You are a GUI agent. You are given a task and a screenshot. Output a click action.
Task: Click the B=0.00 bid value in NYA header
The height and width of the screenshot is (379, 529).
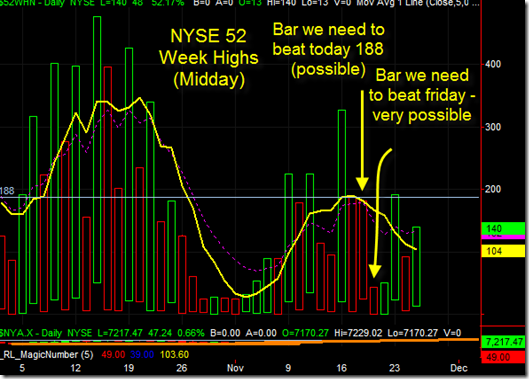(x=225, y=333)
